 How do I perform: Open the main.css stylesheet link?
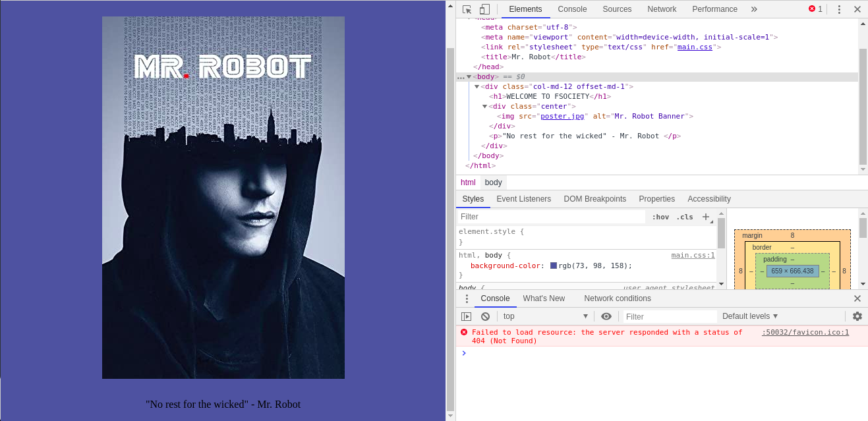[695, 47]
